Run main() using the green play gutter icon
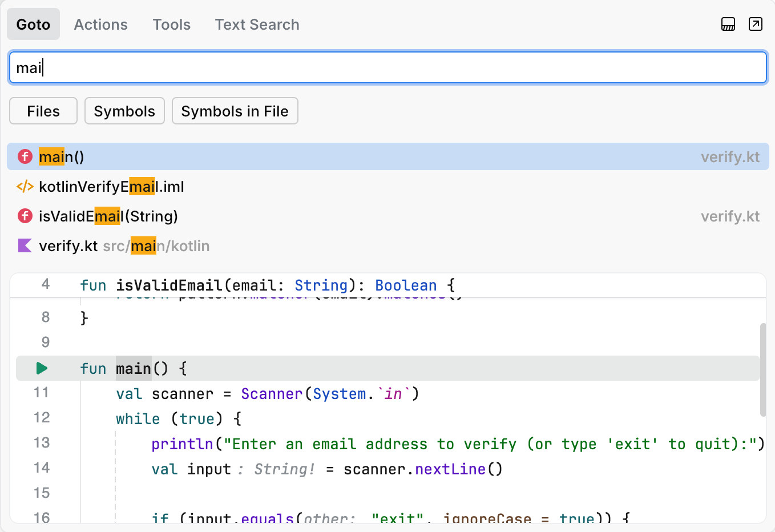Image resolution: width=775 pixels, height=532 pixels. (x=41, y=368)
